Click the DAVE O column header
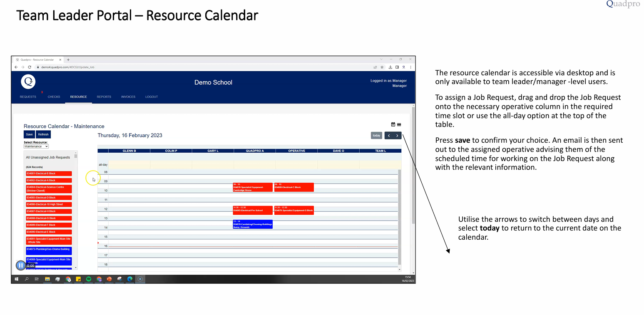The height and width of the screenshot is (315, 644). coord(338,151)
